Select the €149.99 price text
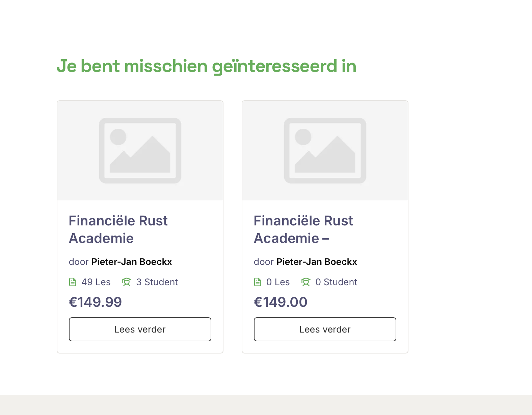Image resolution: width=532 pixels, height=415 pixels. (x=95, y=302)
